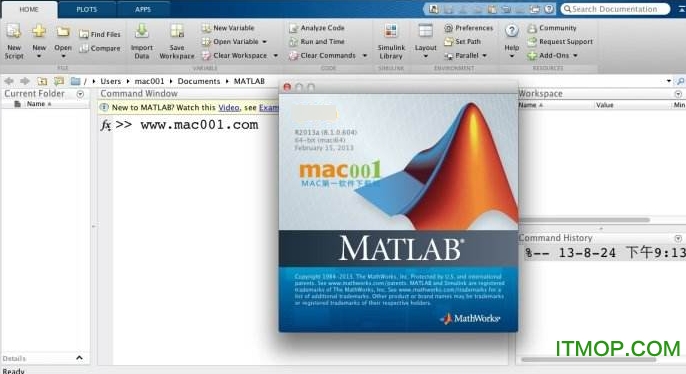The width and height of the screenshot is (686, 374).
Task: Click Analyze Code
Action: [317, 28]
